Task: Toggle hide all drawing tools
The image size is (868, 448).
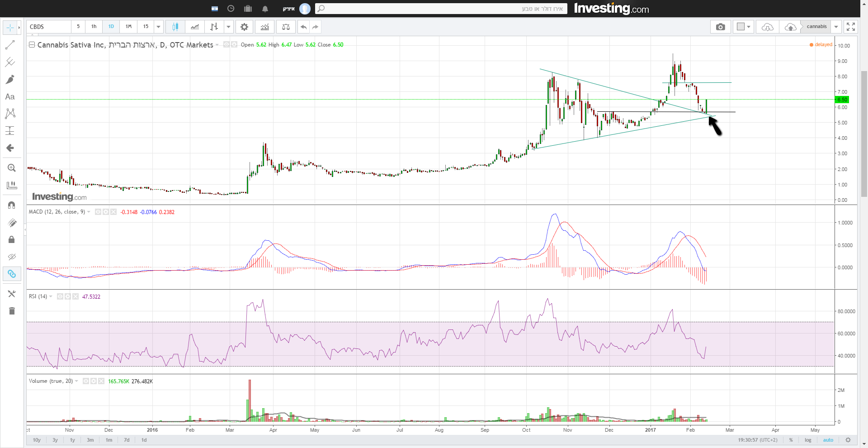Action: (x=12, y=257)
